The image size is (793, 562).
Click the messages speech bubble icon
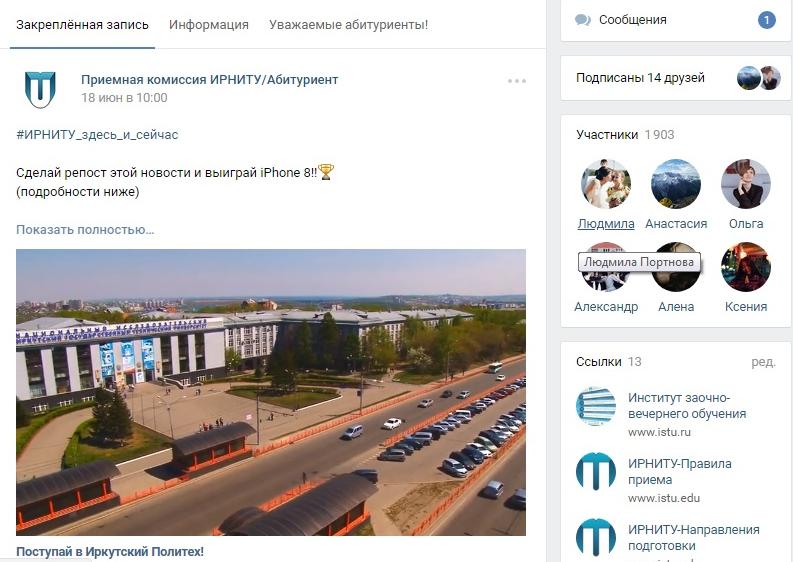[583, 20]
